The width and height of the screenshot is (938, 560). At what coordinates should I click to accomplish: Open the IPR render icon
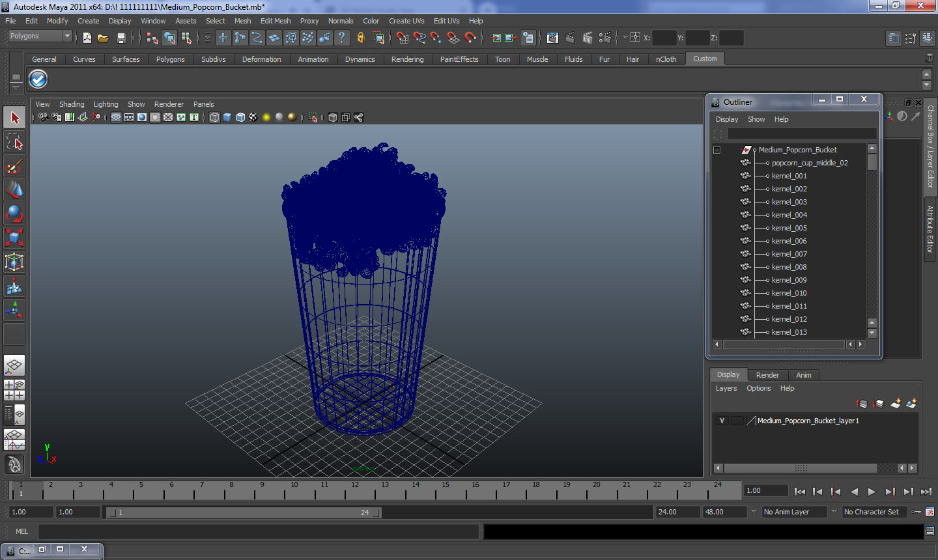pyautogui.click(x=587, y=38)
